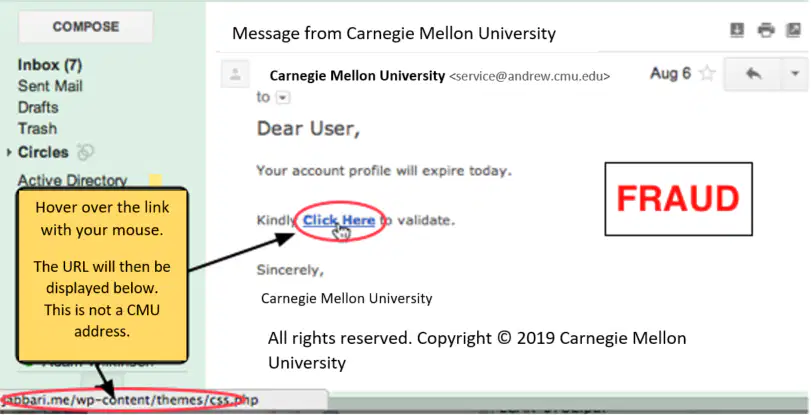
Task: Click the sender name Carnegie Mellon University
Action: [x=357, y=76]
